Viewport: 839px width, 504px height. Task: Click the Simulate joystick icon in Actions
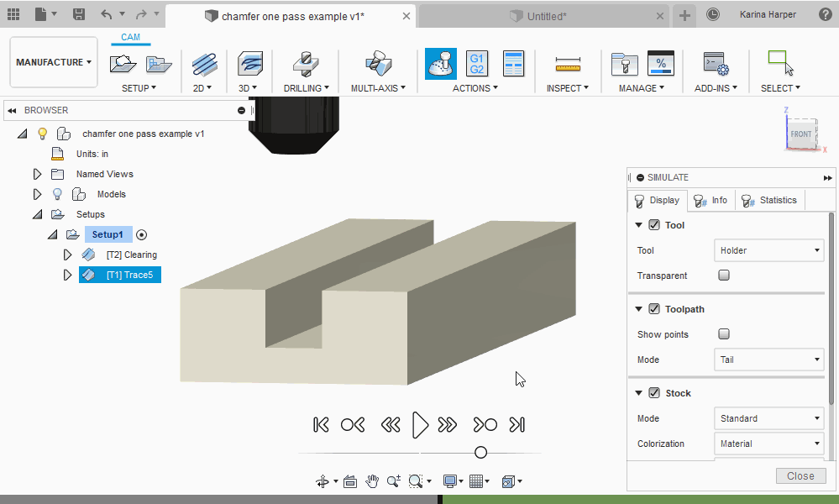440,64
